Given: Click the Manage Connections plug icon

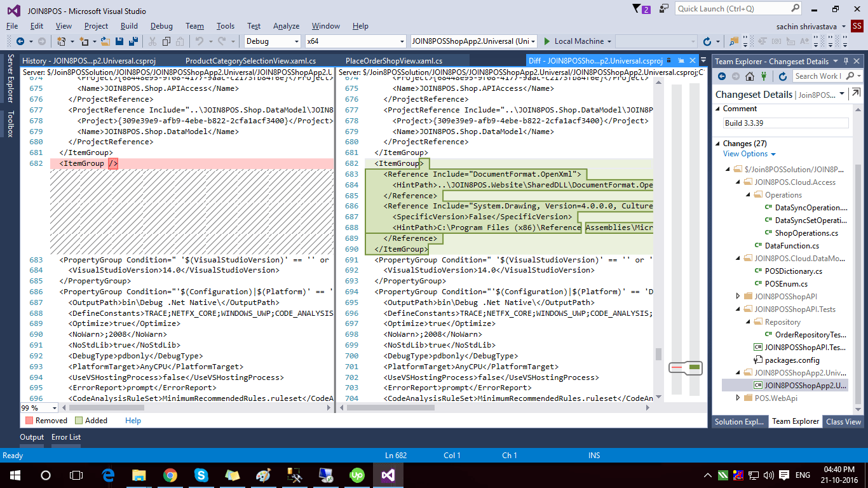Looking at the screenshot, I should pyautogui.click(x=763, y=76).
